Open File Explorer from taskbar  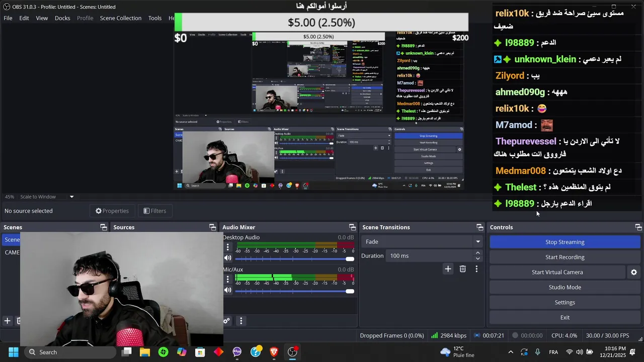[x=145, y=352]
